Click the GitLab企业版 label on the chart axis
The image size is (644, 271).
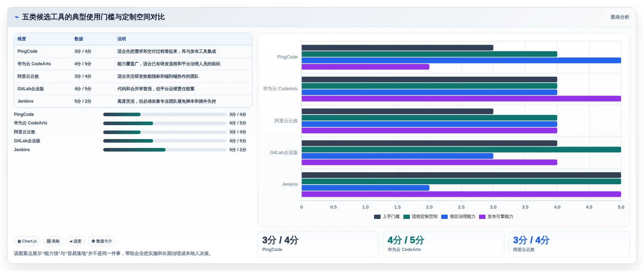284,153
